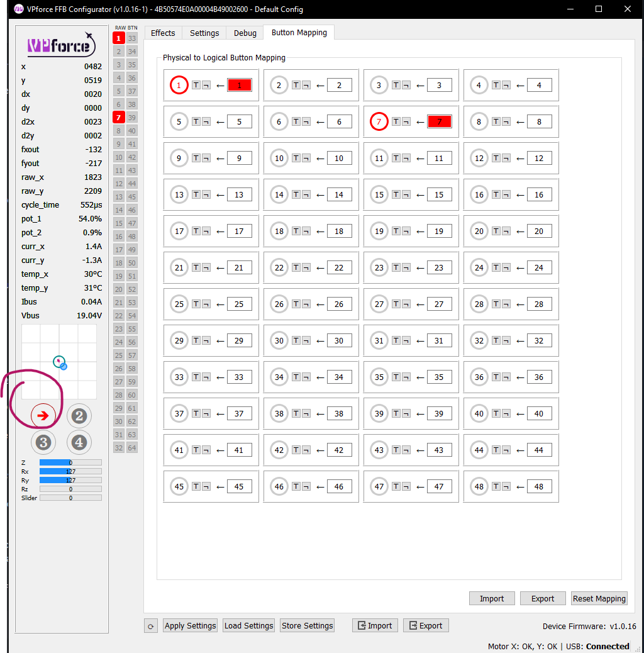Screen dimensions: 644x653
Task: Click the Slider axis bar
Action: [70, 498]
